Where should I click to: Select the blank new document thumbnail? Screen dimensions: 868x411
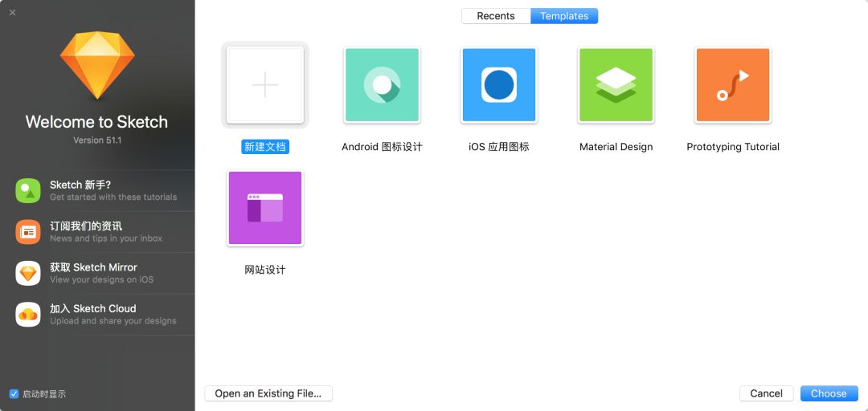265,85
